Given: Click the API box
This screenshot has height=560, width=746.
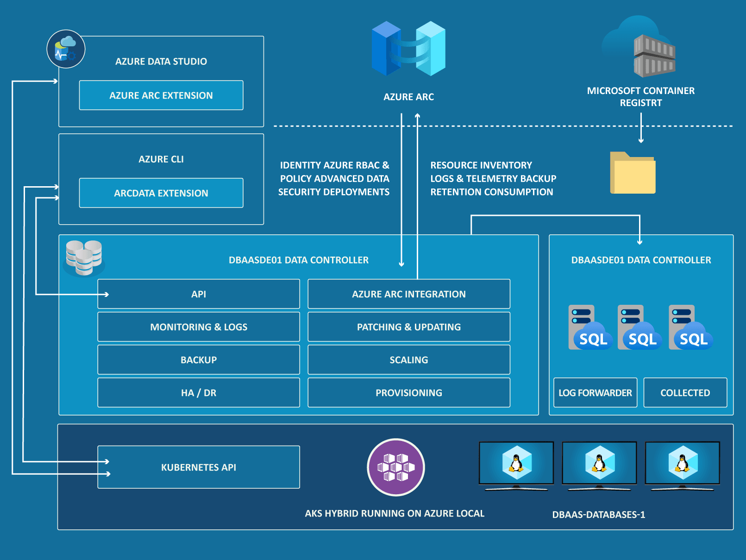Looking at the screenshot, I should 199,294.
